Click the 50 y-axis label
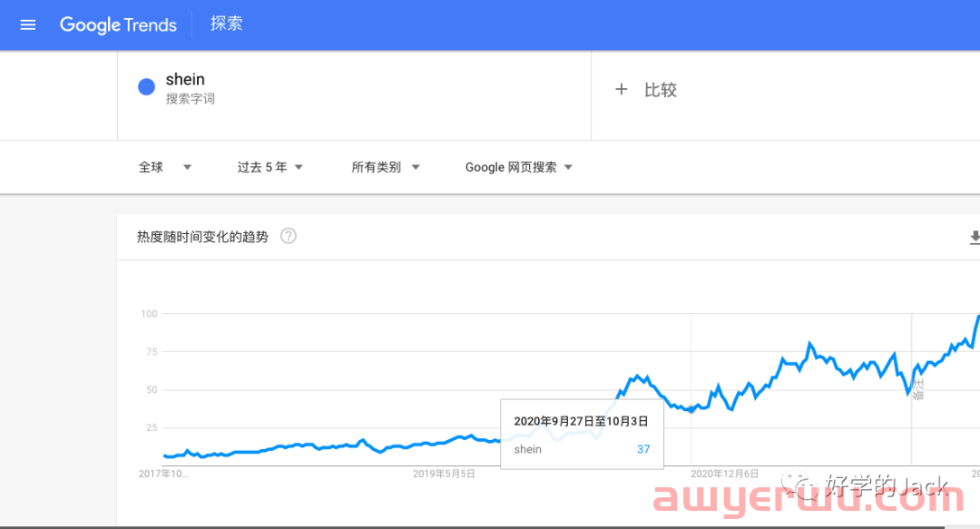The height and width of the screenshot is (529, 980). 152,389
